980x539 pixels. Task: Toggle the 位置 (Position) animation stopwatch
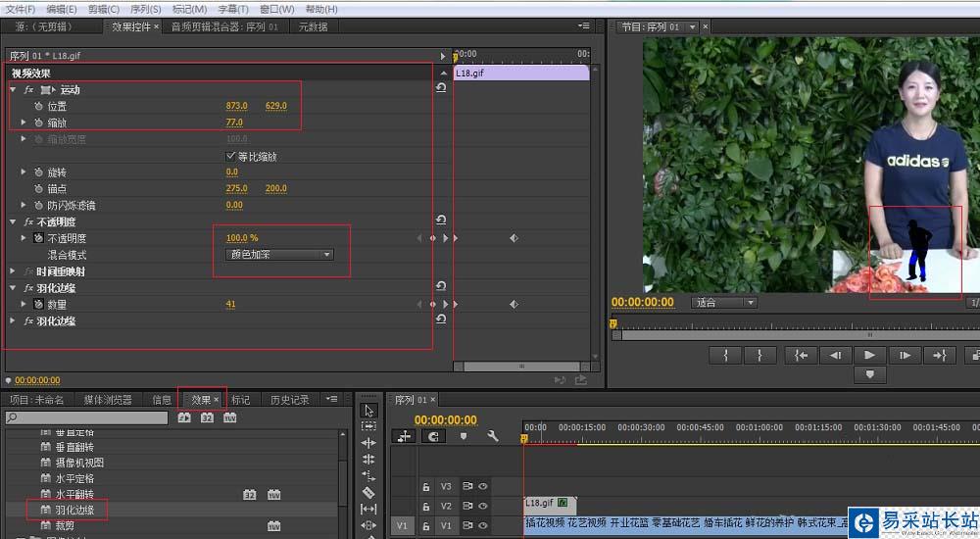pos(38,106)
